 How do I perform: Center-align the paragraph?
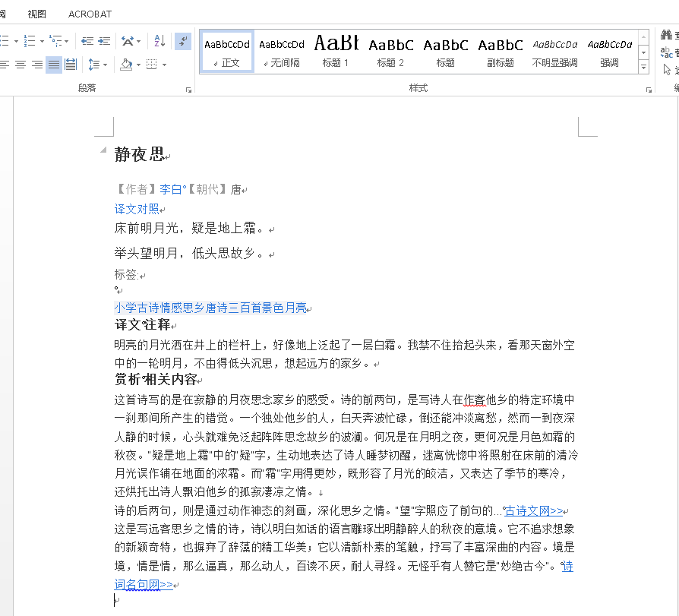[x=21, y=65]
